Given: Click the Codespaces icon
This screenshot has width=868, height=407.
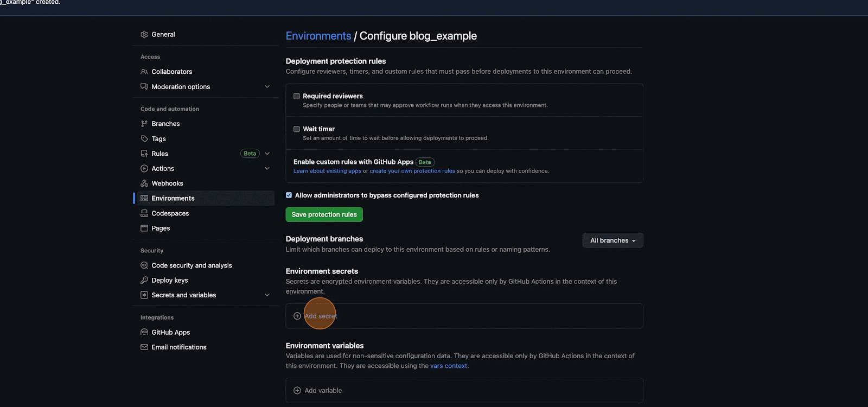Looking at the screenshot, I should pyautogui.click(x=144, y=213).
